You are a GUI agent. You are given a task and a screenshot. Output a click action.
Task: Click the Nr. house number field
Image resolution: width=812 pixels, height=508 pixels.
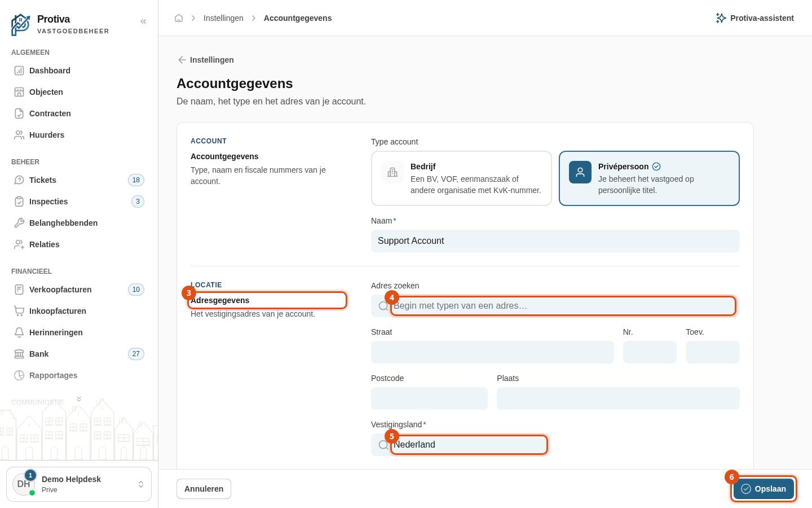pyautogui.click(x=650, y=352)
